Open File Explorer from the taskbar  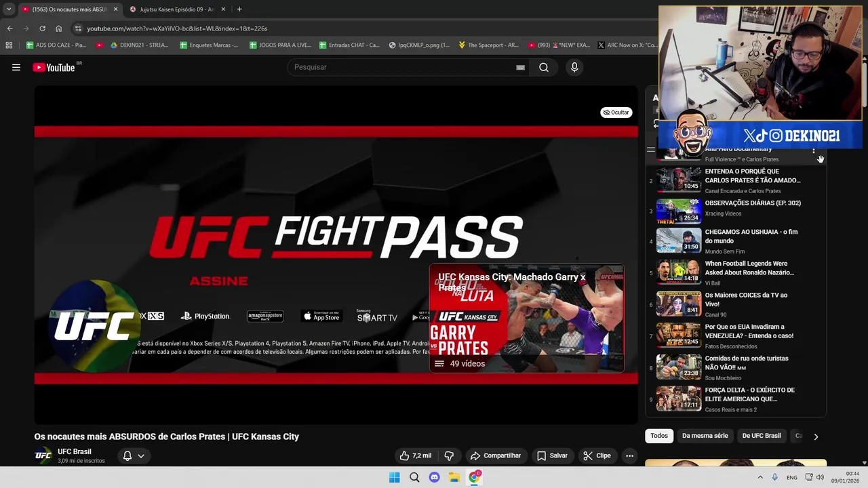click(454, 477)
